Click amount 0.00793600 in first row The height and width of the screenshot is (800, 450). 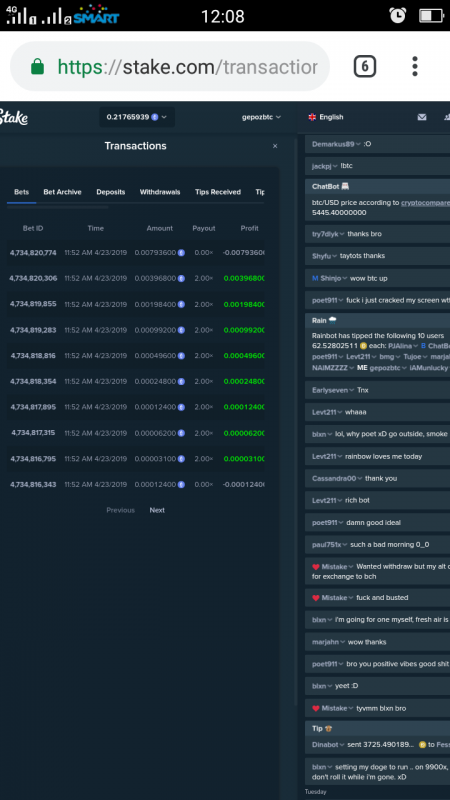[155, 253]
